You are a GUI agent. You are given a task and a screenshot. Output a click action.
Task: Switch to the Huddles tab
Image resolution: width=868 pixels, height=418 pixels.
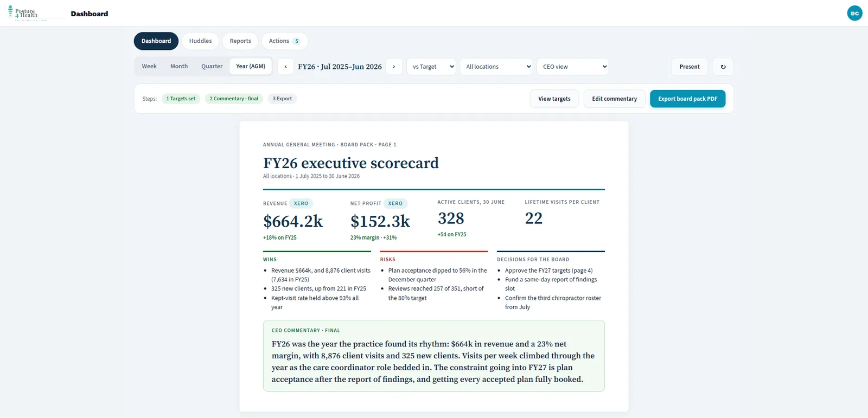[200, 41]
